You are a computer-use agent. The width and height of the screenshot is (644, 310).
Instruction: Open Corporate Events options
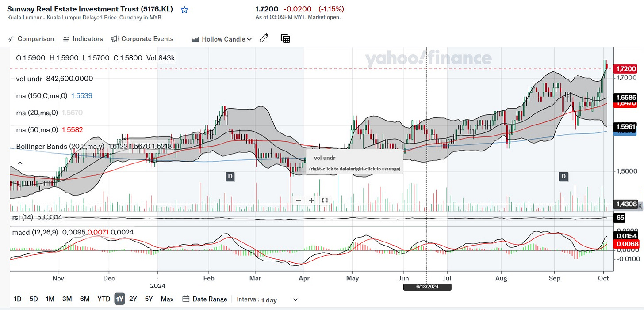[142, 39]
